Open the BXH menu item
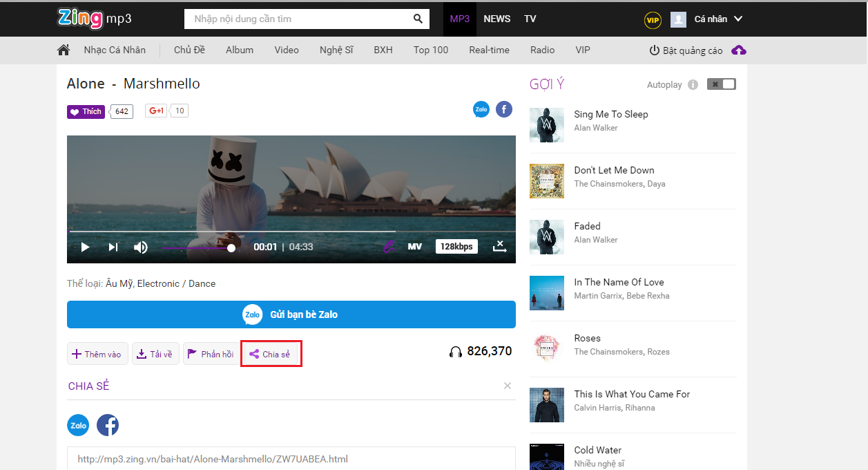 383,50
